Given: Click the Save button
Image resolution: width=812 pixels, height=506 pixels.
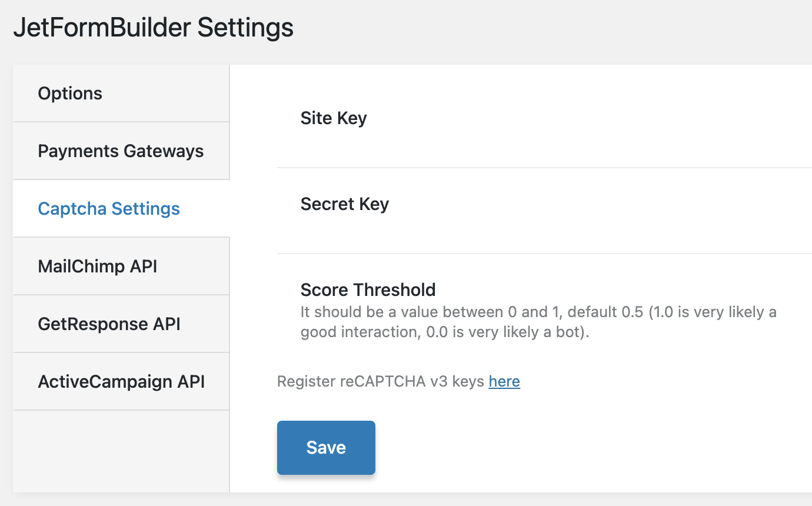Looking at the screenshot, I should coord(326,447).
